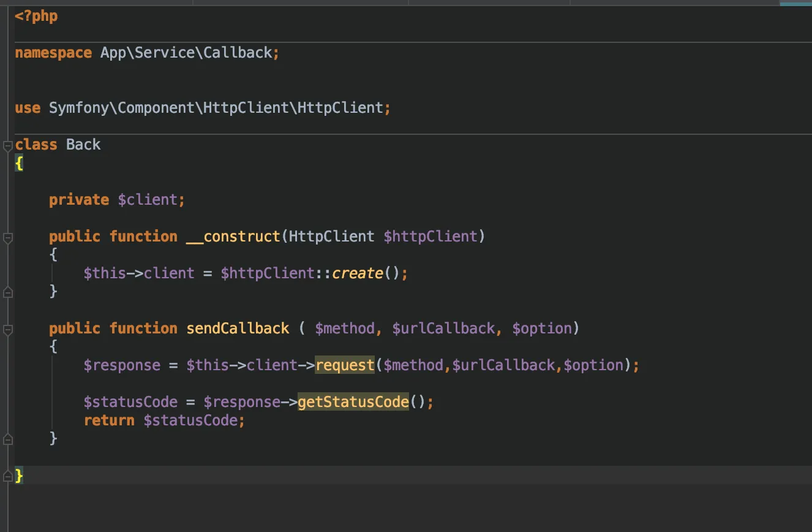Click the italic create method call

pyautogui.click(x=358, y=273)
